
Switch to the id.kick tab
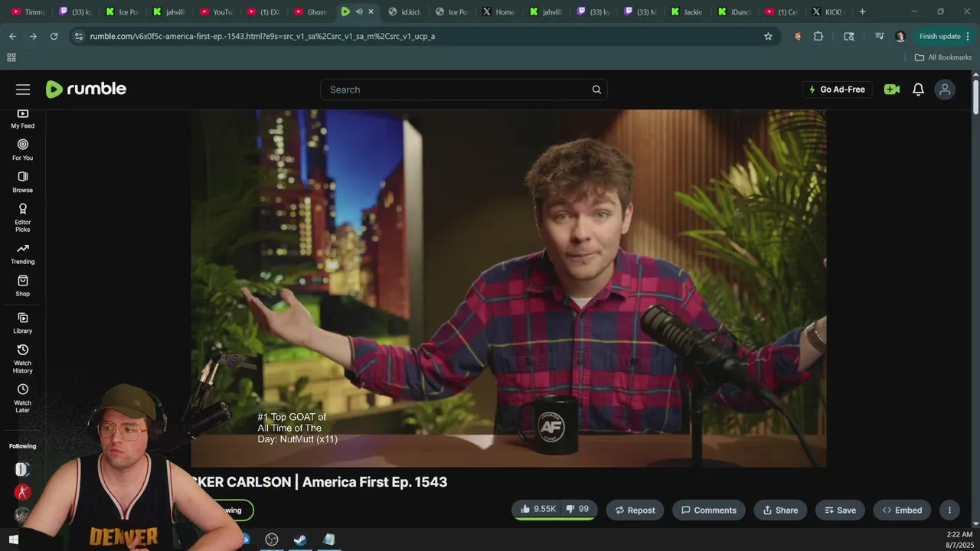click(x=406, y=11)
